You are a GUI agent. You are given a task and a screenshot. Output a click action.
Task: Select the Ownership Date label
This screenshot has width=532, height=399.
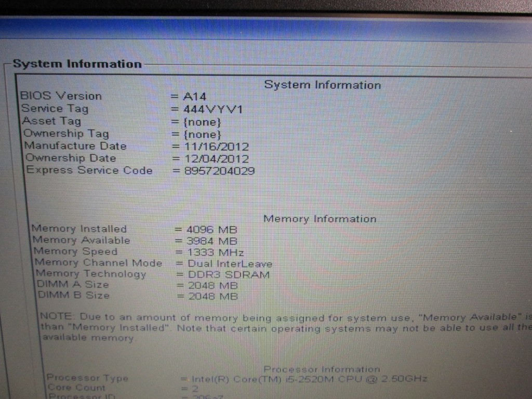tap(71, 158)
